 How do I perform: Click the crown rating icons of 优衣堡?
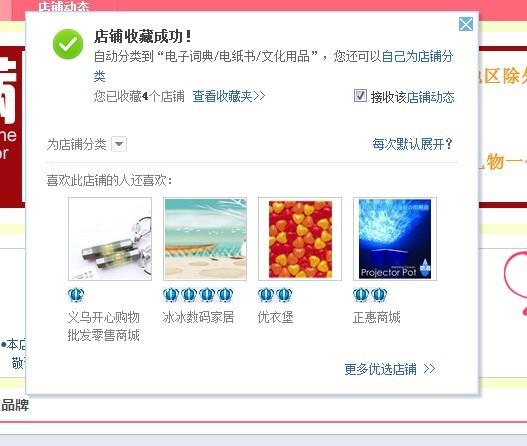[275, 295]
